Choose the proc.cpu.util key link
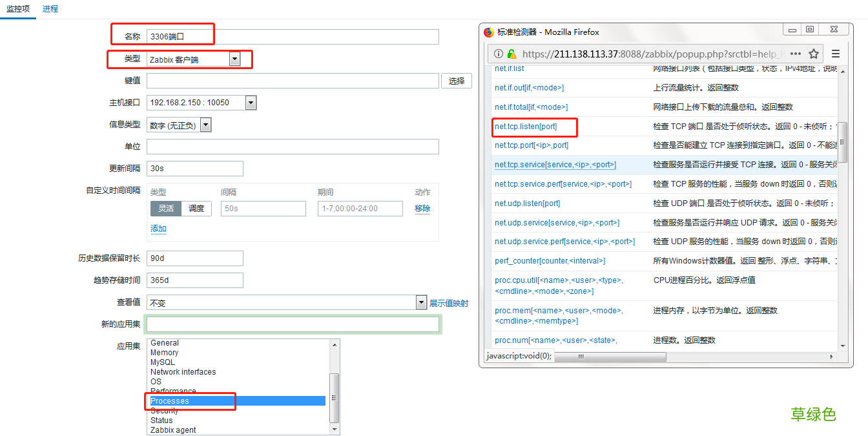 (559, 285)
